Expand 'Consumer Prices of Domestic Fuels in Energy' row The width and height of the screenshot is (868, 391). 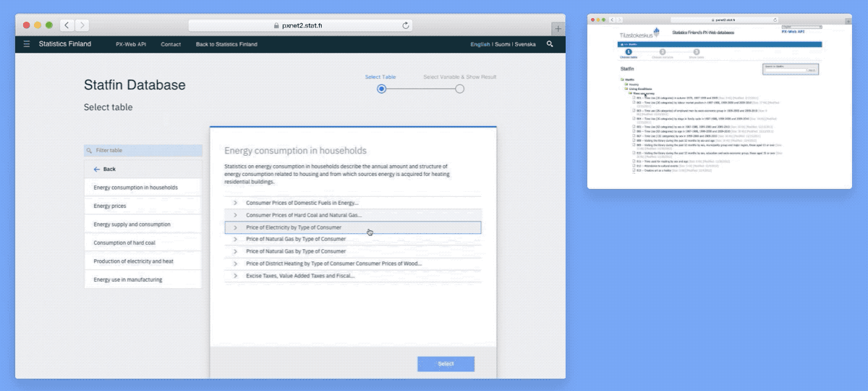(236, 203)
